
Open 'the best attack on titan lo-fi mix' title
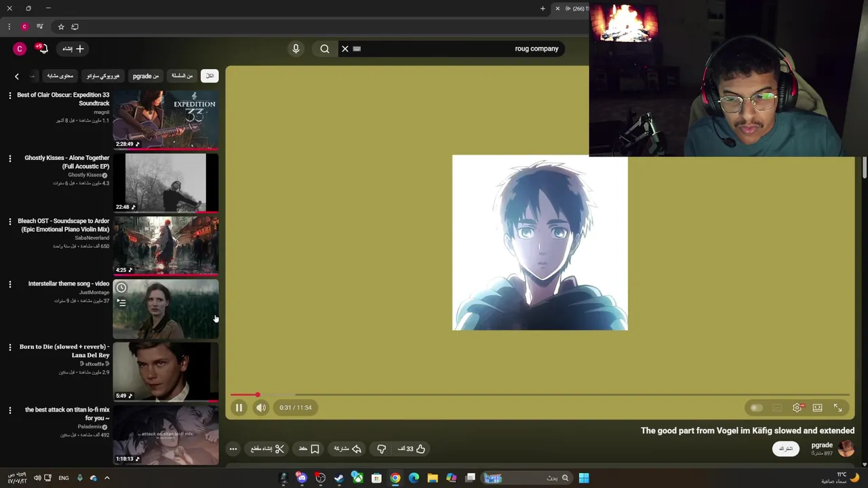pyautogui.click(x=67, y=414)
